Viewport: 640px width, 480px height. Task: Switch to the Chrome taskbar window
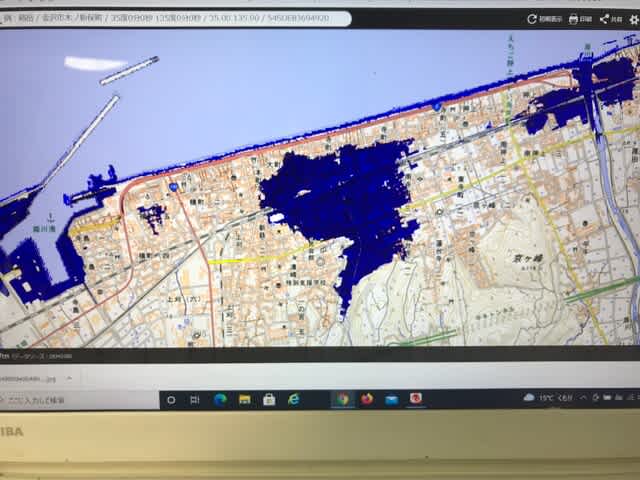(x=343, y=399)
